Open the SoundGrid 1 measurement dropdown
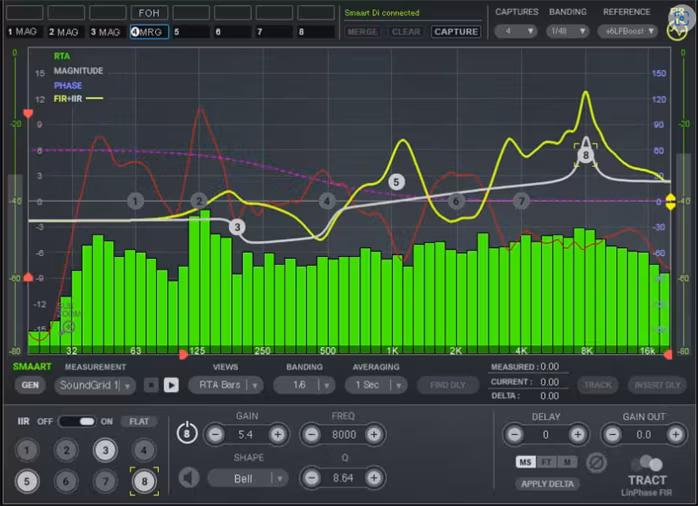 [94, 385]
